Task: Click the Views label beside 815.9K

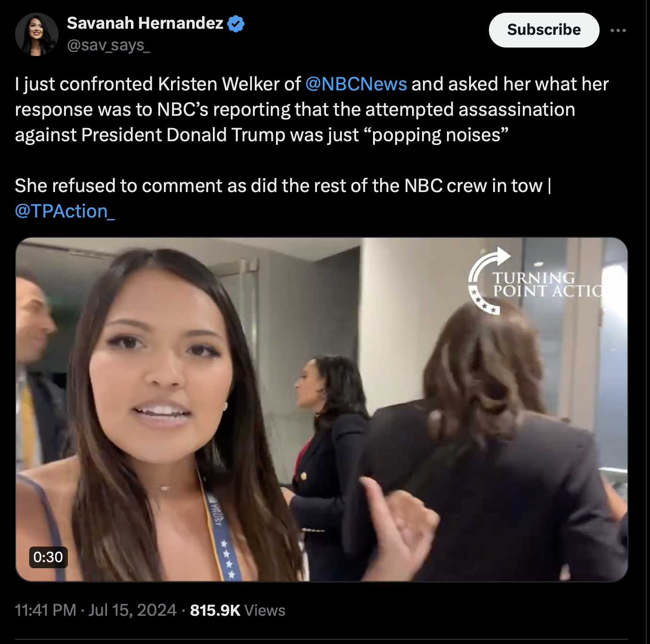Action: click(x=265, y=610)
